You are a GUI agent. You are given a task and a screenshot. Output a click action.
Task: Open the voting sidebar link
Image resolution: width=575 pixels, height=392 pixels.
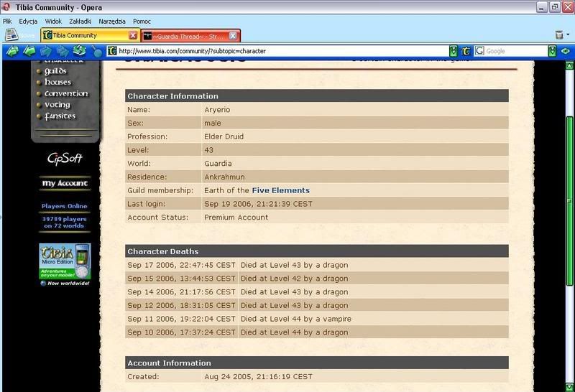click(57, 105)
